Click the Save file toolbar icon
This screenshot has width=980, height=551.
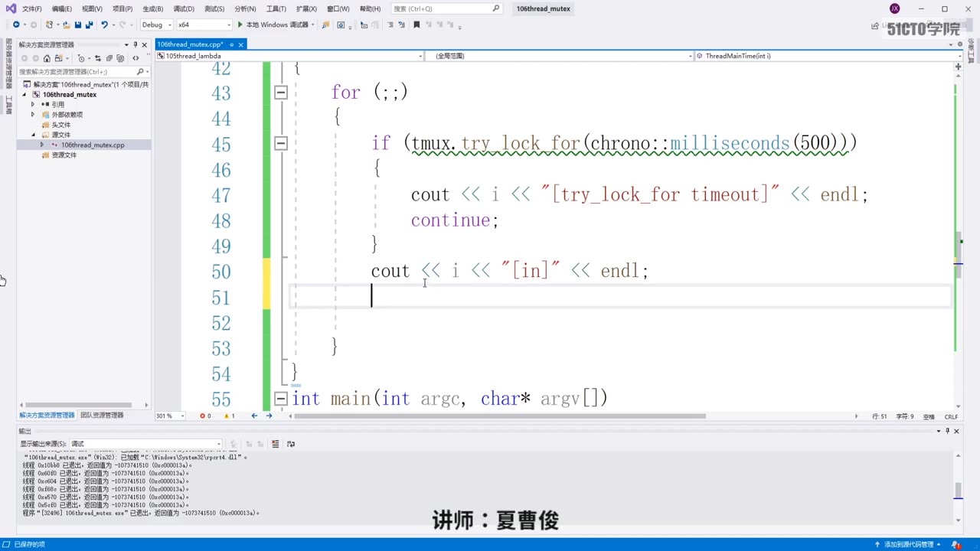(x=77, y=24)
